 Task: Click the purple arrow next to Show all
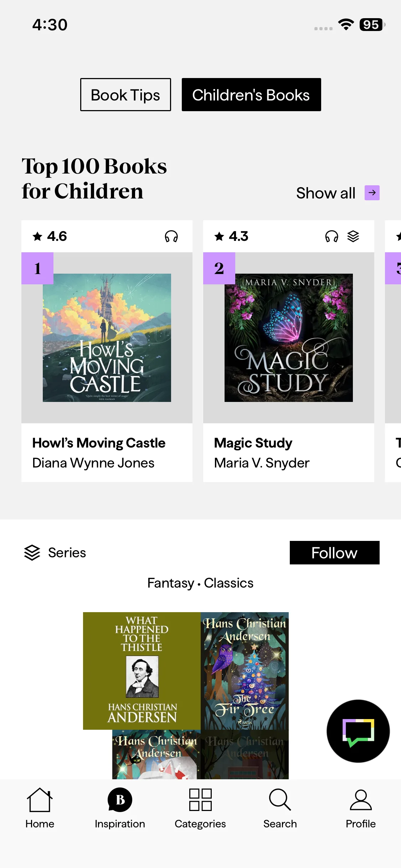[x=372, y=193]
